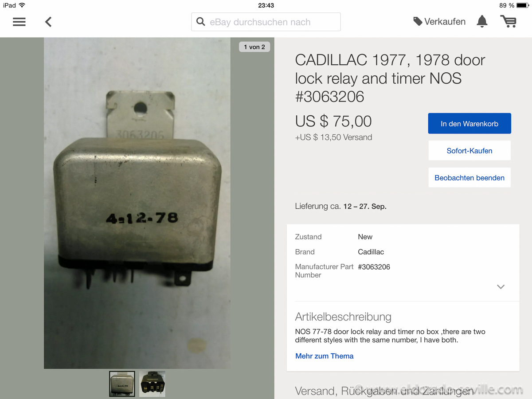The image size is (532, 399).
Task: Tap the Wi-Fi status icon
Action: coord(22,5)
